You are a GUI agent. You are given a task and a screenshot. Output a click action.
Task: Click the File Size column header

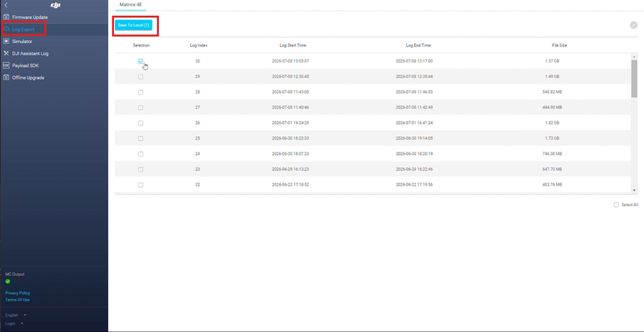(559, 45)
